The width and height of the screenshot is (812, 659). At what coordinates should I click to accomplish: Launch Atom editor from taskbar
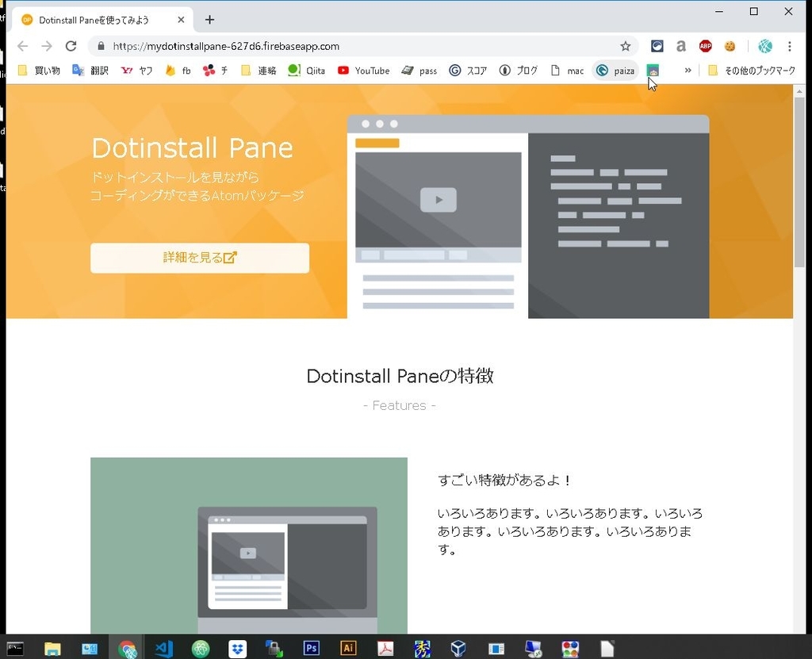[201, 648]
